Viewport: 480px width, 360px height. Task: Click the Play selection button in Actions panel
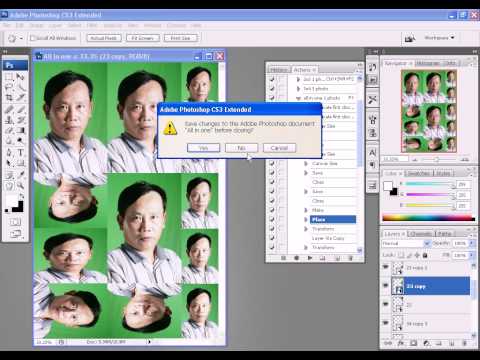310,258
